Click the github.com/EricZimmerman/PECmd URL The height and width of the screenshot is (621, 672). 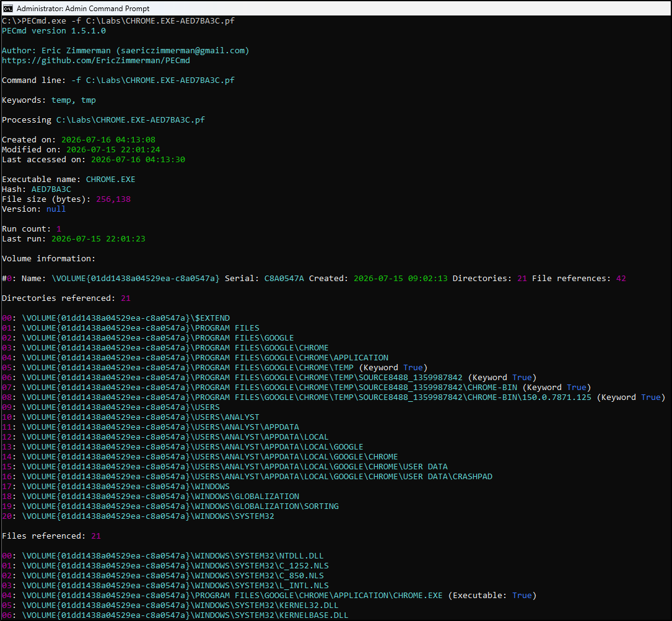pos(96,61)
